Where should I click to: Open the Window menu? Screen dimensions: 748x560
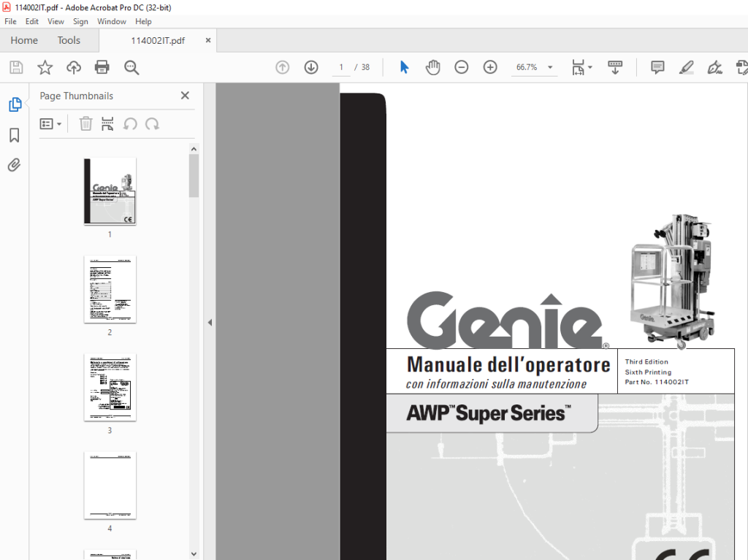click(112, 21)
